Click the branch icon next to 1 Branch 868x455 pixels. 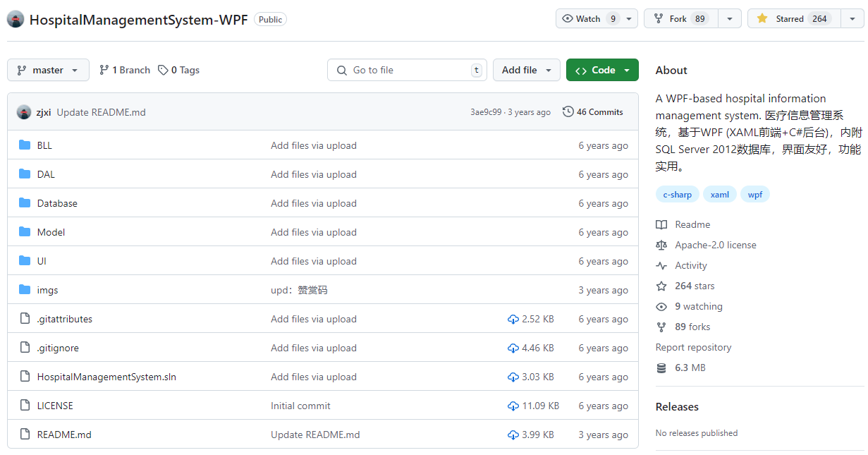coord(104,70)
